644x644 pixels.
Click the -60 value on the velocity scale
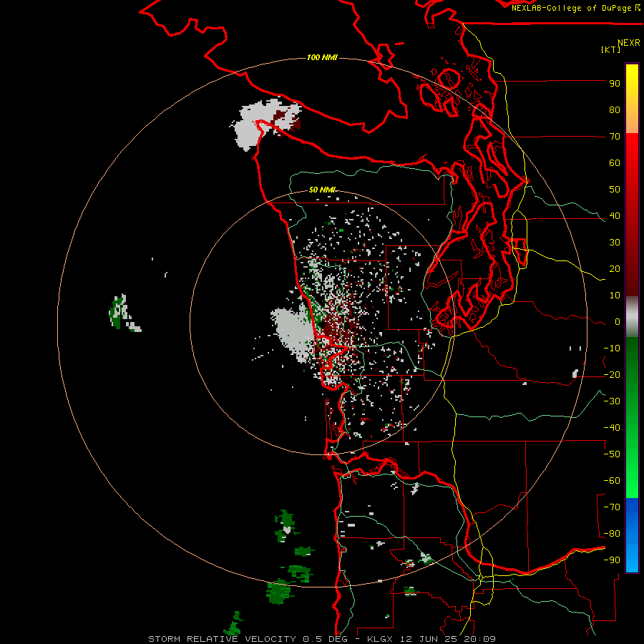click(x=612, y=481)
